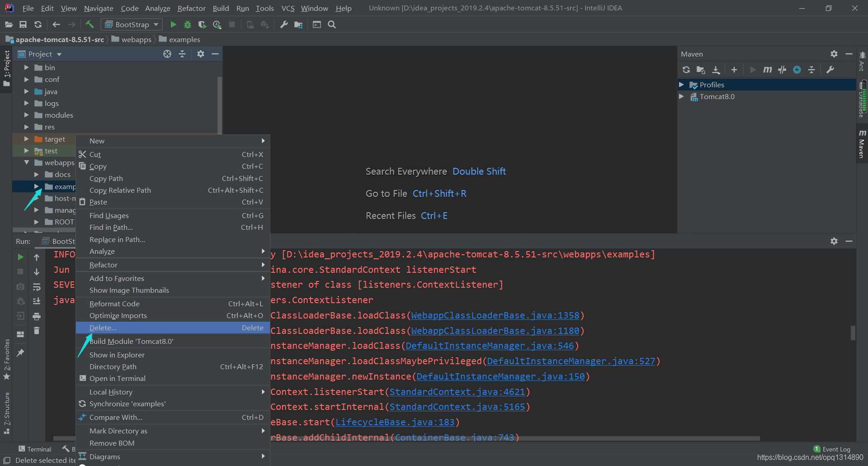This screenshot has width=868, height=466.
Task: Collapse all in Project panel
Action: coord(182,54)
